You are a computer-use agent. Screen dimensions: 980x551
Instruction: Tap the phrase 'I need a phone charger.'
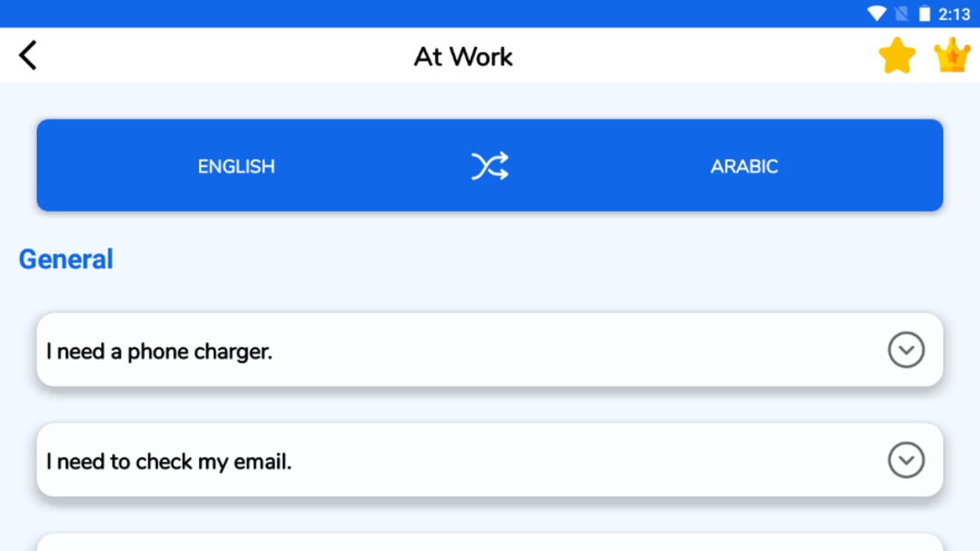[160, 352]
